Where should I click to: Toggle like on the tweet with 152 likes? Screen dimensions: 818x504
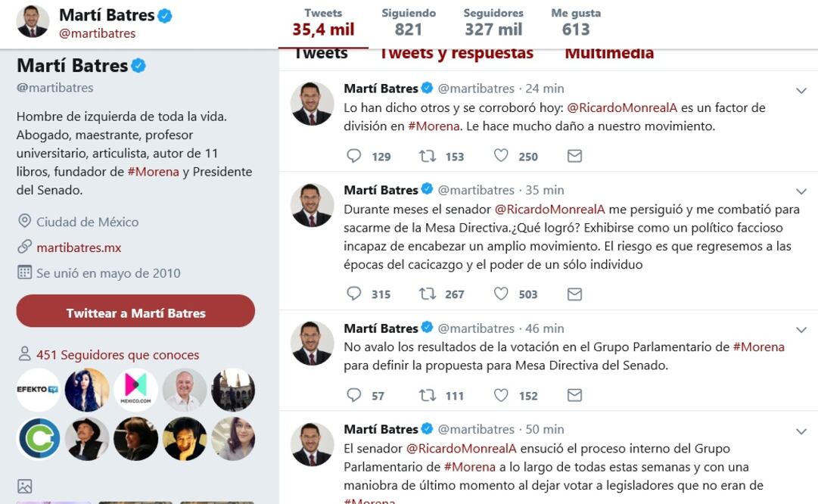[x=501, y=395]
